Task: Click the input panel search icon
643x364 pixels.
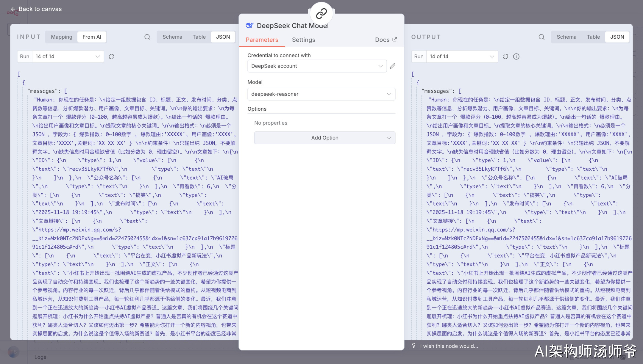Action: coord(147,37)
